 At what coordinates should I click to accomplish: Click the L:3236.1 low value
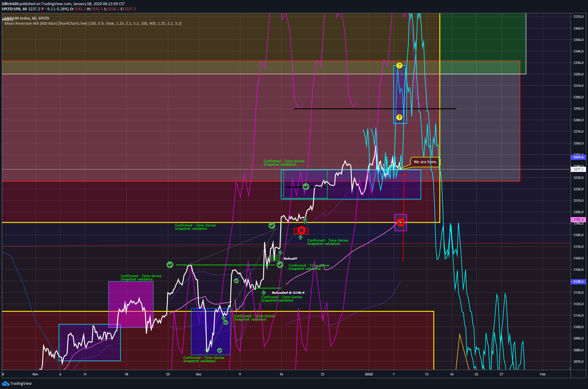112,9
